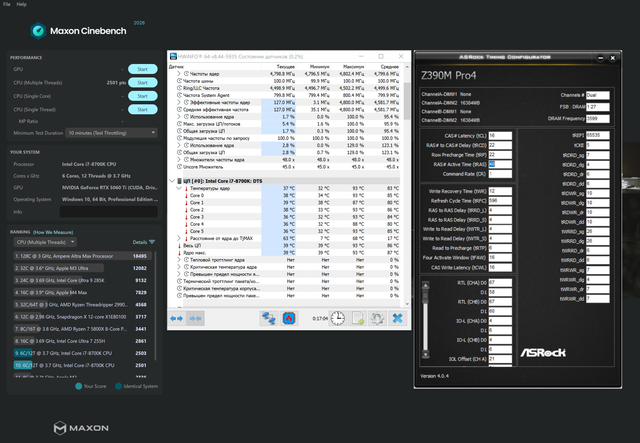Click the expand-columns arrows icon in HWiNFO toolbar
Image resolution: width=640 pixels, height=443 pixels.
(x=176, y=318)
